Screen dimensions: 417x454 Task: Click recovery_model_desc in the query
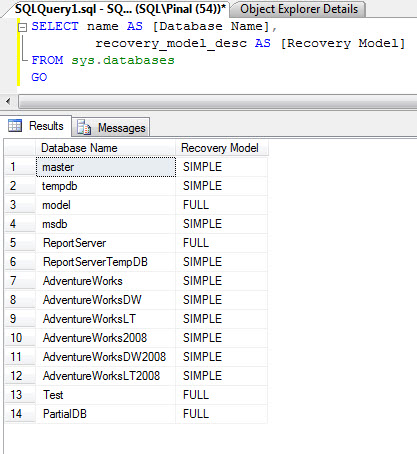[x=171, y=43]
